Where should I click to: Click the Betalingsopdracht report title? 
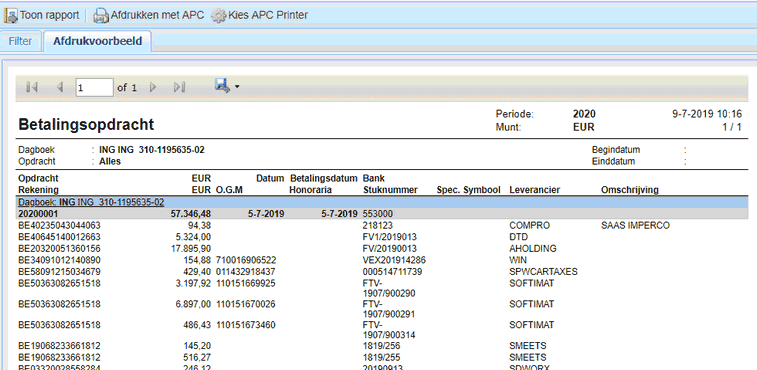point(86,125)
